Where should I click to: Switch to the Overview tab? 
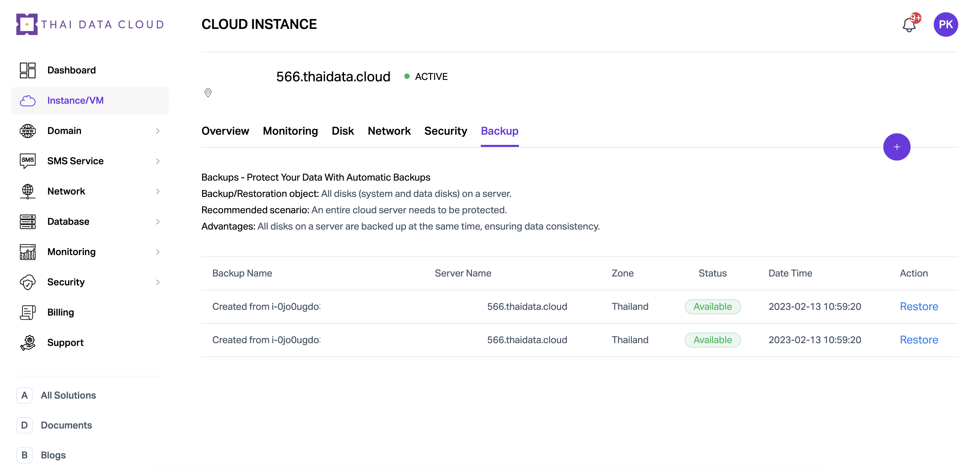tap(225, 131)
